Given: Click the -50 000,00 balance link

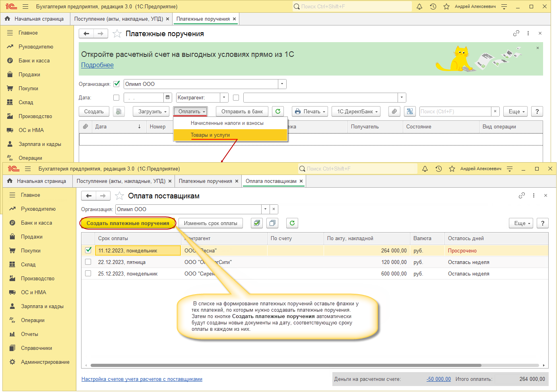Looking at the screenshot, I should 439,379.
